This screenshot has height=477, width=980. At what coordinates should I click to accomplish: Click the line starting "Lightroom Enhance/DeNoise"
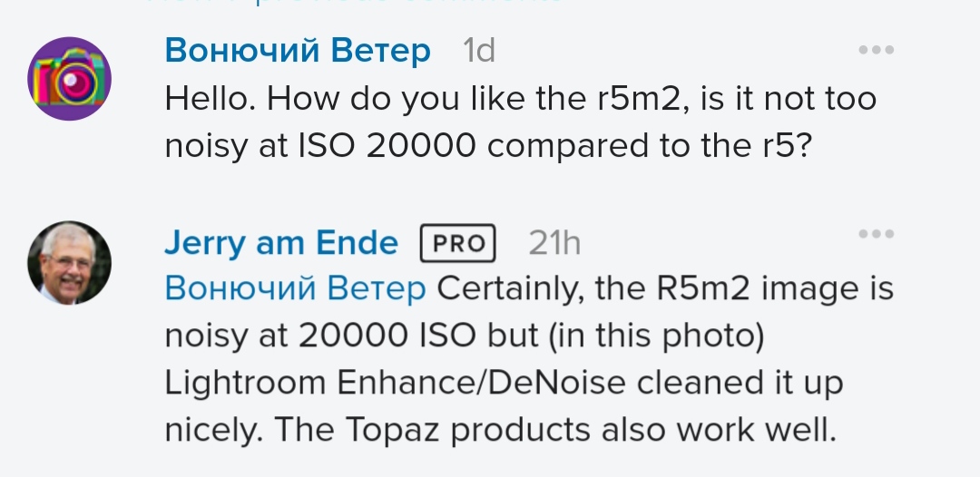coord(504,383)
